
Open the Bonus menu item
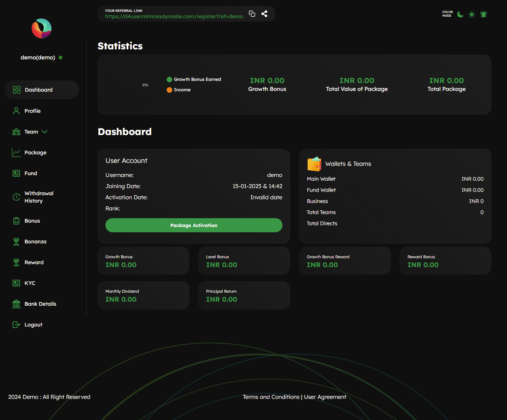(32, 221)
